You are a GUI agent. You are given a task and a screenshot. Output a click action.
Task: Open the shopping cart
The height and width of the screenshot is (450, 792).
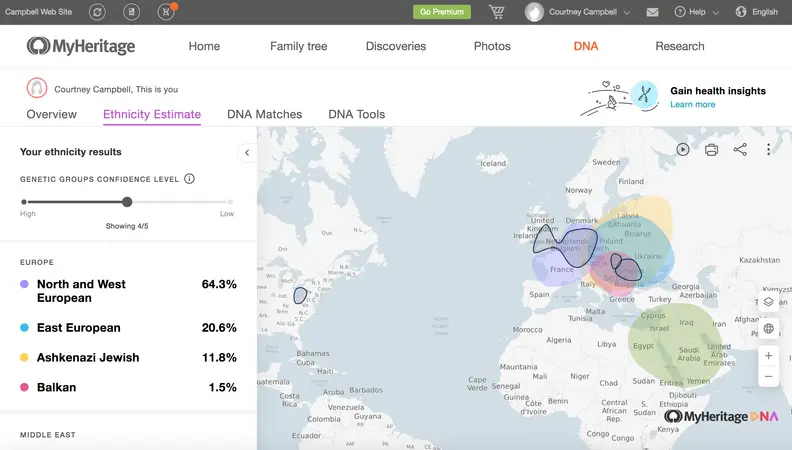point(497,12)
